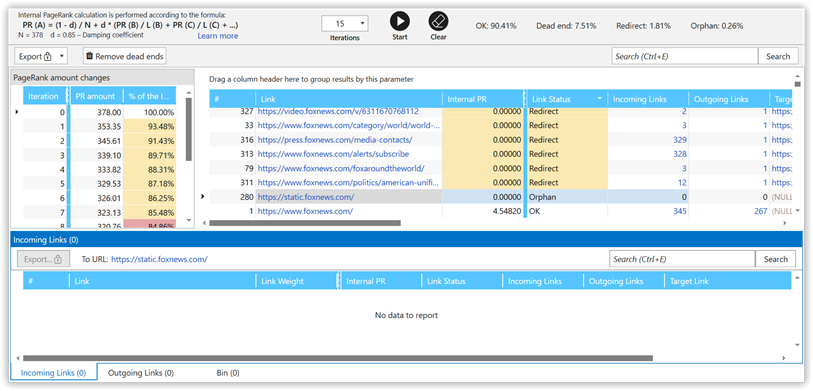Click outgoing links count 267

tap(761, 211)
